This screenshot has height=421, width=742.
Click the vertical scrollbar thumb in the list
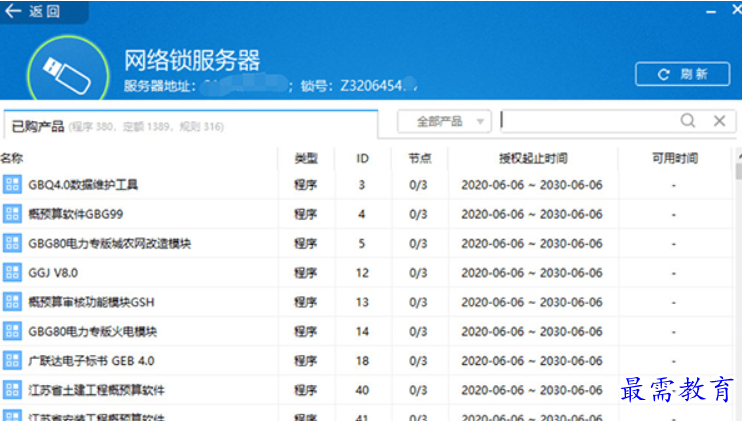tap(738, 170)
